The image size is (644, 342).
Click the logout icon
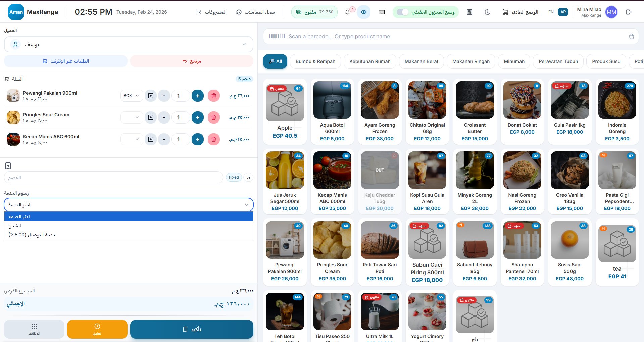(629, 12)
